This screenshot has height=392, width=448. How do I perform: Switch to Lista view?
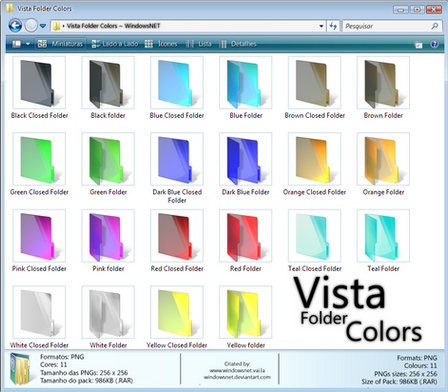[x=199, y=44]
